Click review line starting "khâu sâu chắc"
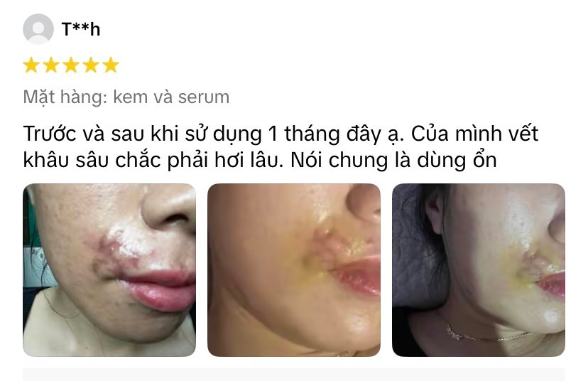 260,161
